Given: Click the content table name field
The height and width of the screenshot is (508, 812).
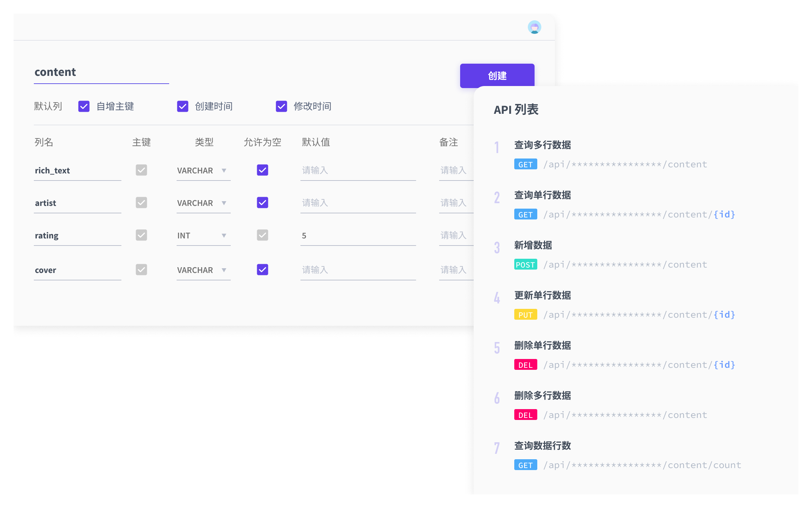Looking at the screenshot, I should tap(101, 72).
